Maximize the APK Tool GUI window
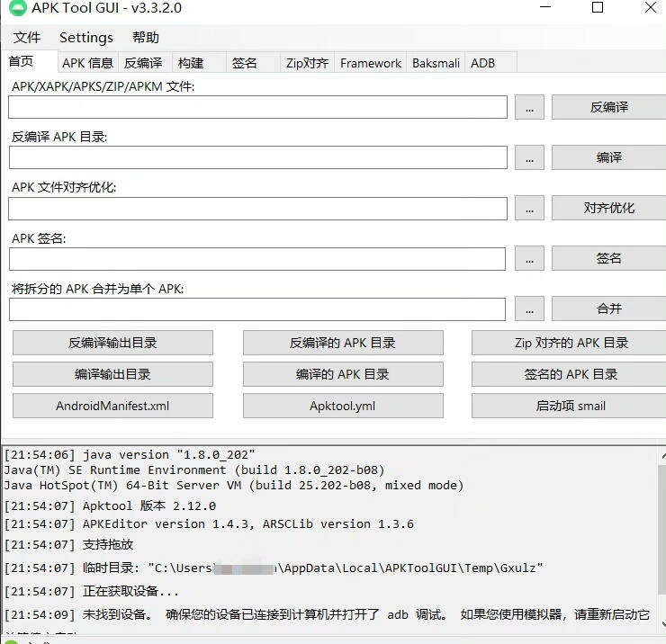The width and height of the screenshot is (666, 644). click(x=598, y=7)
